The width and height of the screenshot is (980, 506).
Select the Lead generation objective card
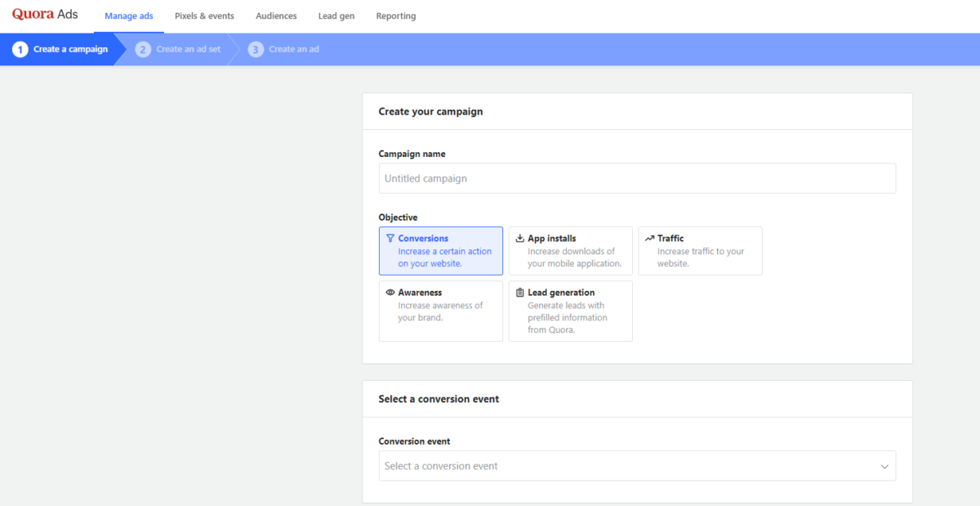571,311
